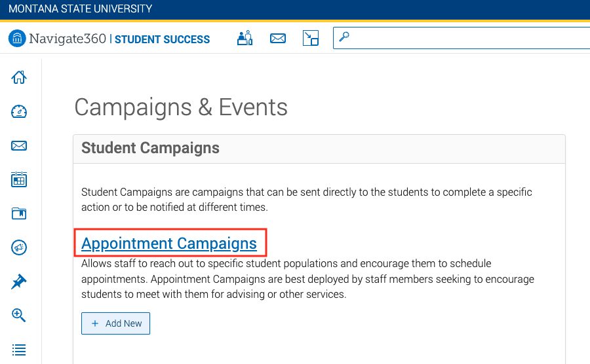Click the arrow-in-box icon in the header
The width and height of the screenshot is (590, 364).
click(x=311, y=38)
